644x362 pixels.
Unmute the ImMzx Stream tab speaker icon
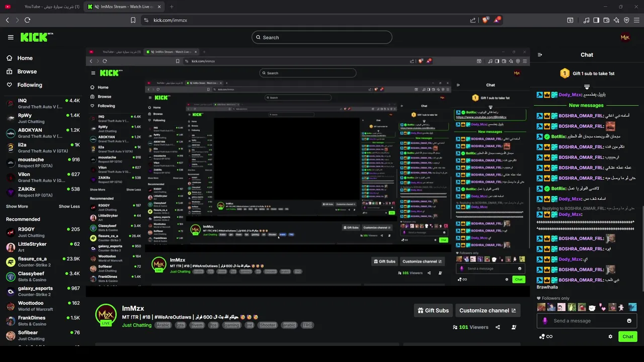click(x=97, y=7)
